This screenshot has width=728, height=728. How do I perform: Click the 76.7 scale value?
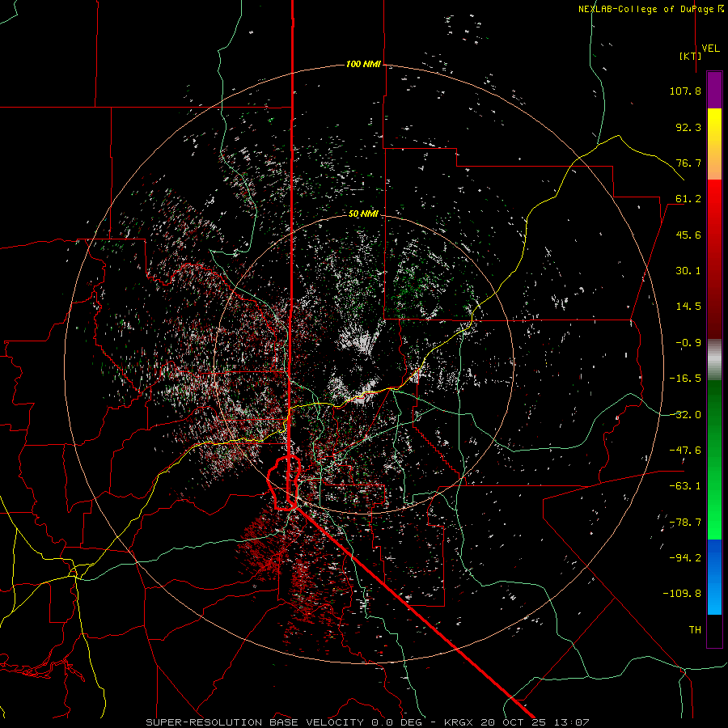[688, 163]
